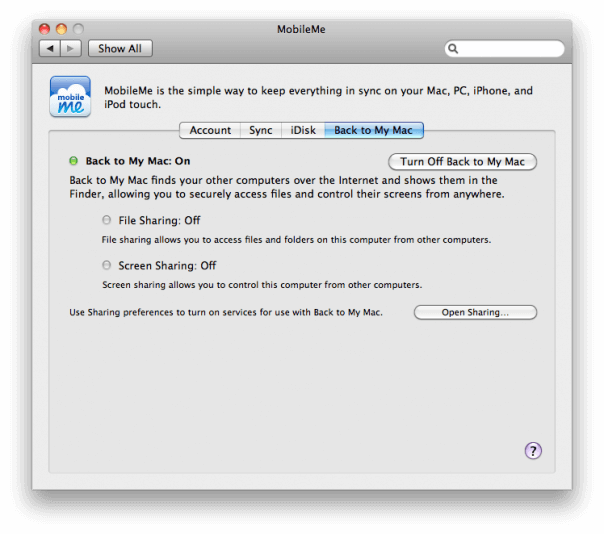Screen dimensions: 604x534
Task: Click the green Back to My Mac status light
Action: point(73,161)
